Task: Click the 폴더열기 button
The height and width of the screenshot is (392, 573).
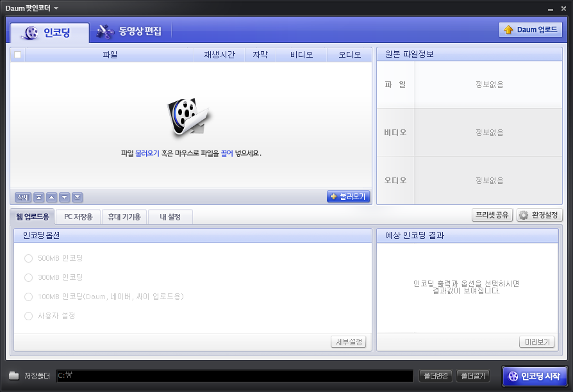Action: (473, 375)
